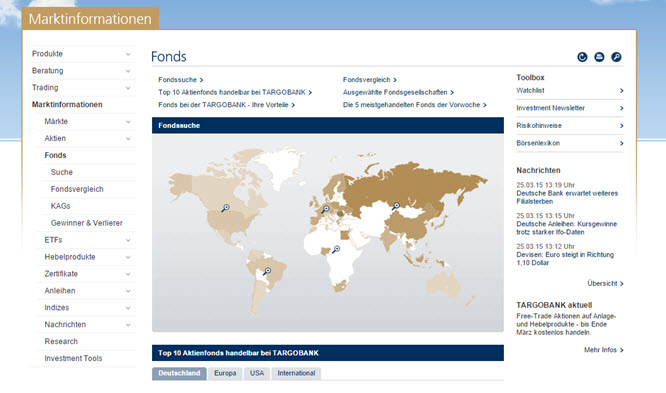Click the print icon in page header
The height and width of the screenshot is (393, 666).
pyautogui.click(x=599, y=57)
